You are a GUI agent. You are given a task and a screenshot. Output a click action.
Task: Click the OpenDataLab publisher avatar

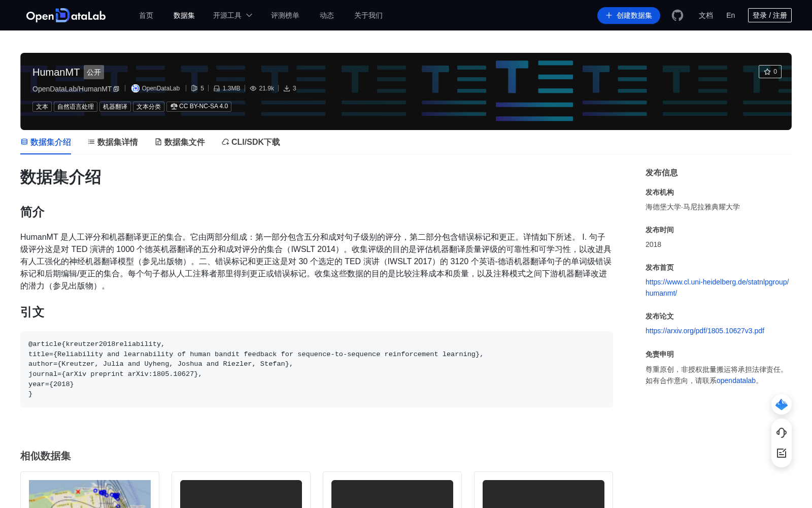[x=136, y=88]
